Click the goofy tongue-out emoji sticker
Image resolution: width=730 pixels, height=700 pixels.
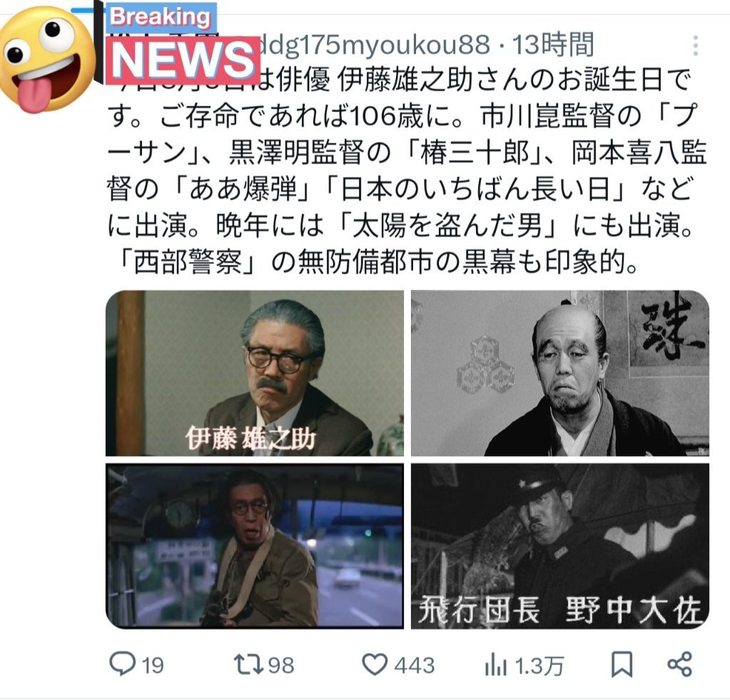click(x=48, y=59)
